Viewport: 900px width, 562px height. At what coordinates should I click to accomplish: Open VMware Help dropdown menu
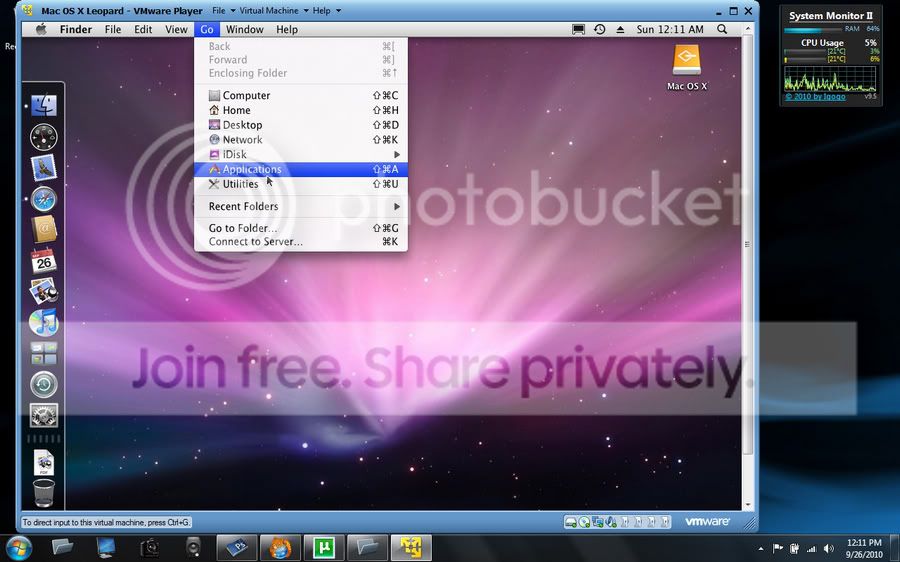pos(327,10)
